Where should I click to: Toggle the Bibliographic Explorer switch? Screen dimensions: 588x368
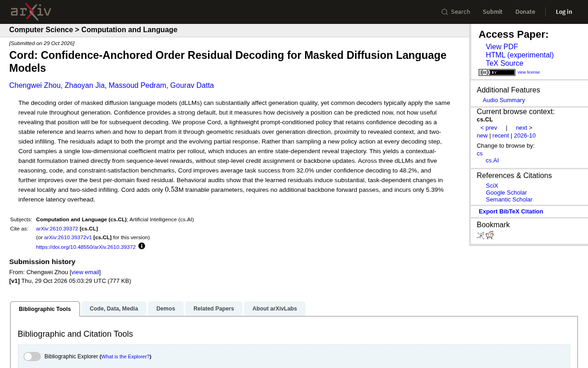pos(32,356)
